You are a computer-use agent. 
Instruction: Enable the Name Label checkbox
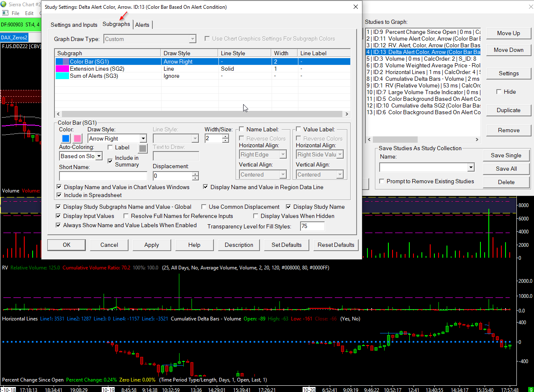(x=241, y=129)
